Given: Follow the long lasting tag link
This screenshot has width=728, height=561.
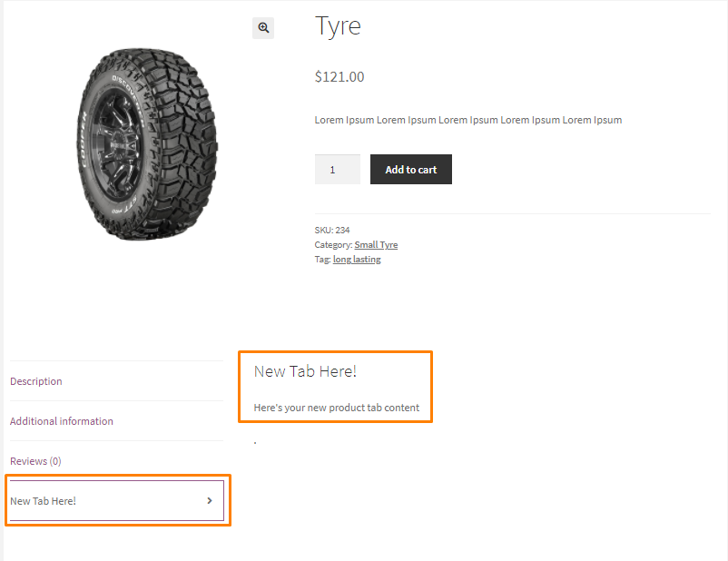Looking at the screenshot, I should click(x=357, y=260).
